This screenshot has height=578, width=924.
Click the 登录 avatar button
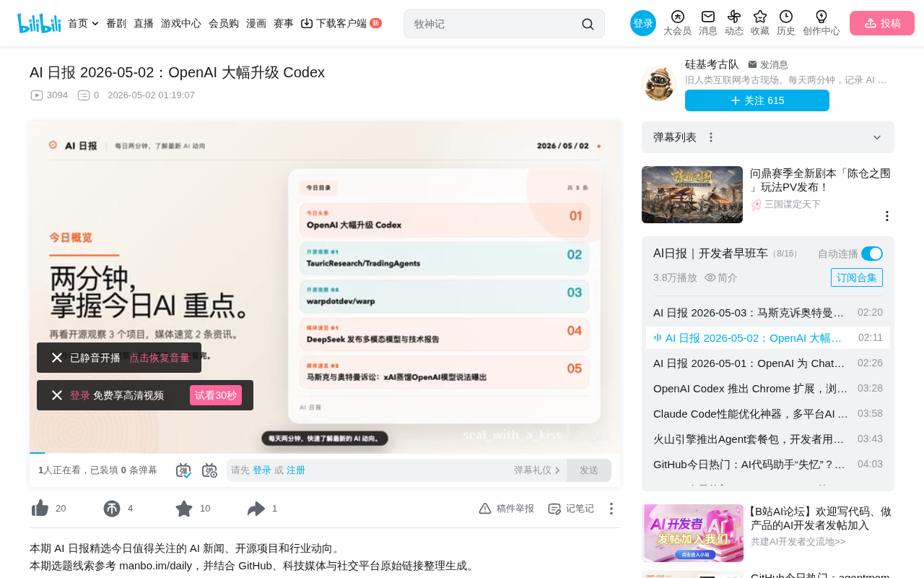(643, 23)
